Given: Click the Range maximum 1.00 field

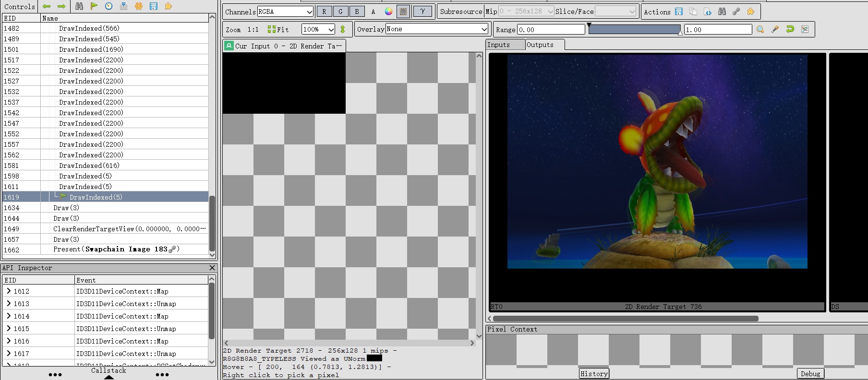Looking at the screenshot, I should click(718, 29).
